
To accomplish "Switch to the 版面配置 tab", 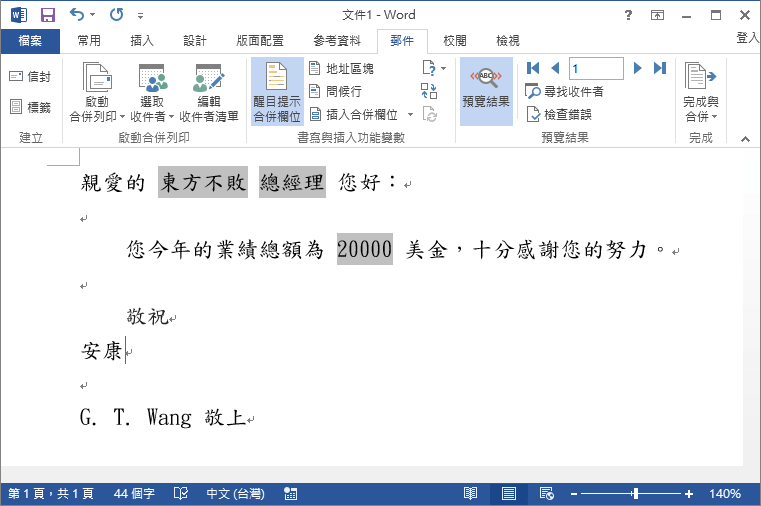I will [x=260, y=41].
